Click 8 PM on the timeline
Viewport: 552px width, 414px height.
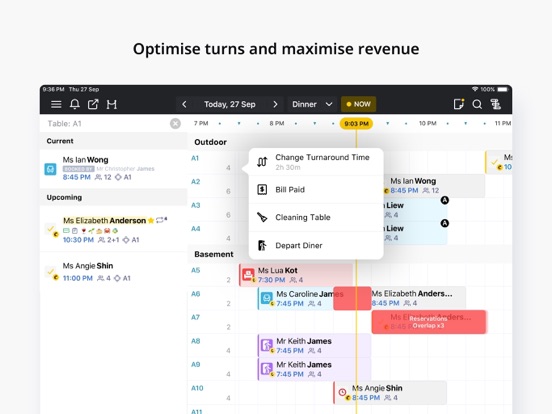coord(277,124)
